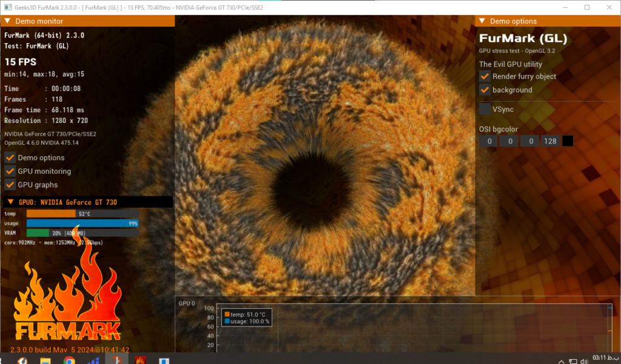Click the "Demo monitor" panel title text

click(39, 21)
